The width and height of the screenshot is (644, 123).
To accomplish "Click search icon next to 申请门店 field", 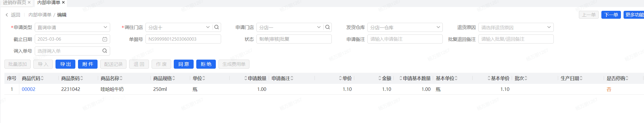I will [x=327, y=27].
